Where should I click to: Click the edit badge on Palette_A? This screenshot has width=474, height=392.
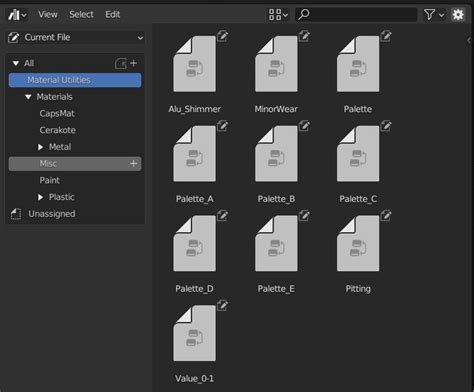pyautogui.click(x=223, y=126)
